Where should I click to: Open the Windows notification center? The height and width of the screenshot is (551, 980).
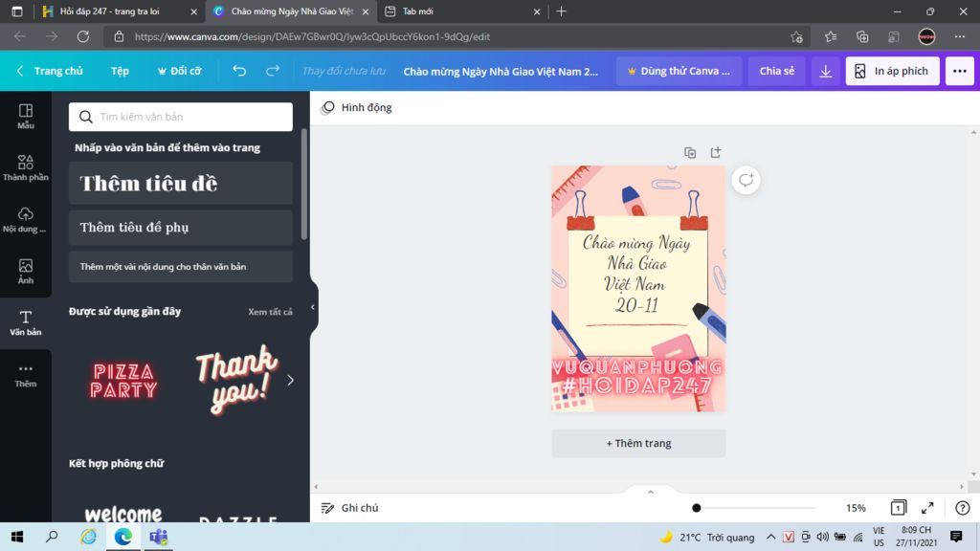coord(956,537)
